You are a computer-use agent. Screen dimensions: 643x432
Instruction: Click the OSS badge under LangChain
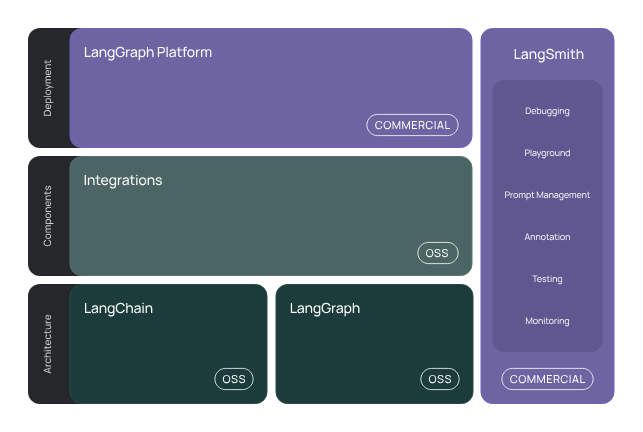234,379
